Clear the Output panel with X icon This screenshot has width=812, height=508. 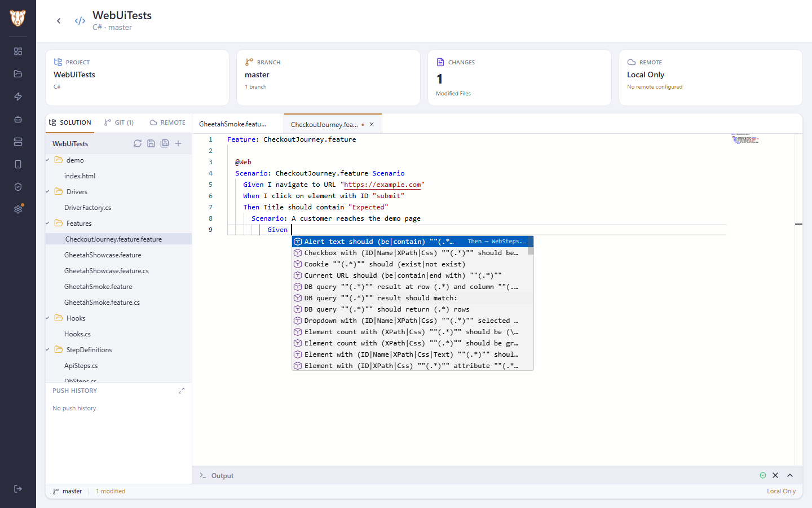tap(775, 475)
